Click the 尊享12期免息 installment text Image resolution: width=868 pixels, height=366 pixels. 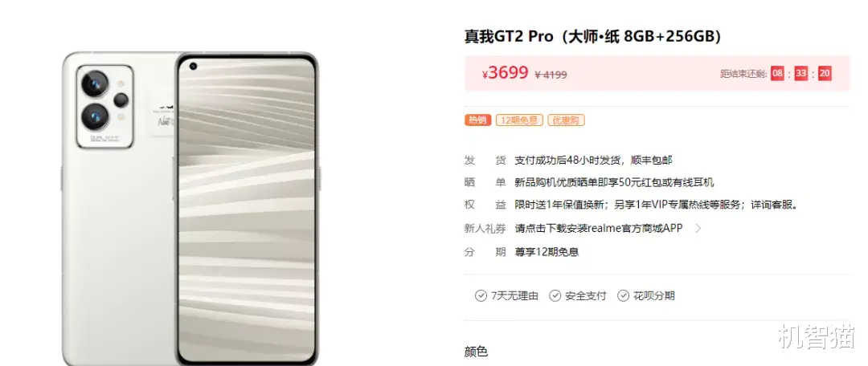[547, 252]
